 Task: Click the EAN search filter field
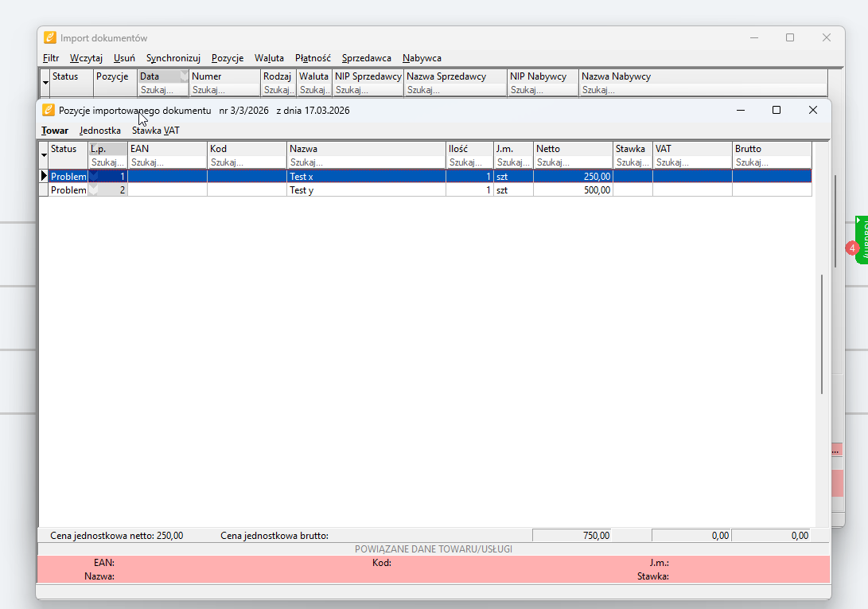click(167, 162)
